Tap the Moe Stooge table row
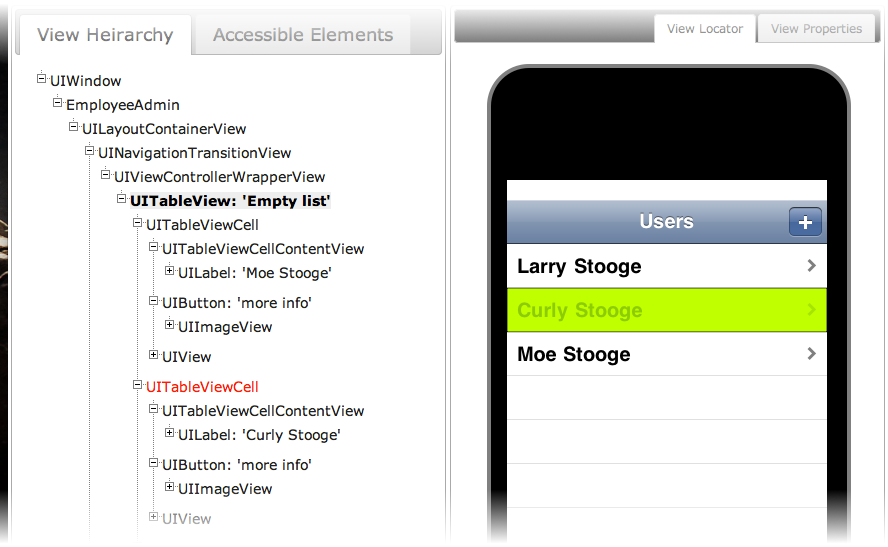 click(x=667, y=354)
